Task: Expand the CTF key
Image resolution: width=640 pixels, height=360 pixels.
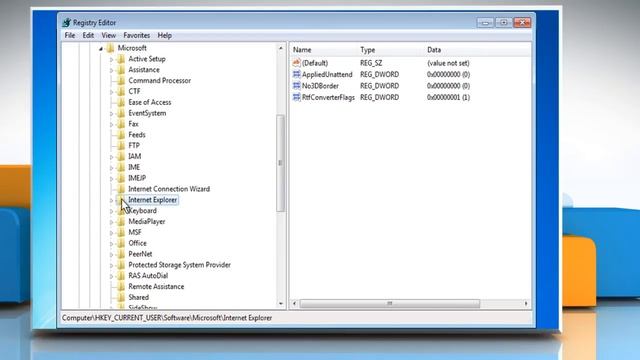Action: (111, 92)
